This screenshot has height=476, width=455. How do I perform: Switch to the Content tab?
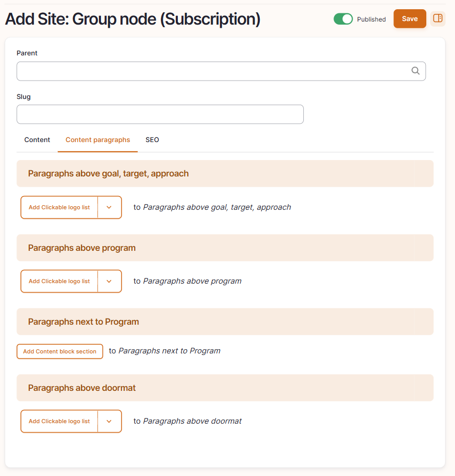point(37,140)
